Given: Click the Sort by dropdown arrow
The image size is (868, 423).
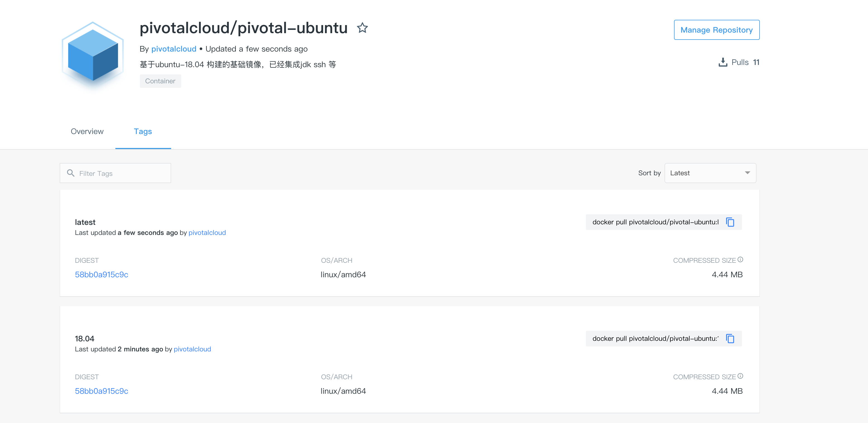Looking at the screenshot, I should click(747, 173).
